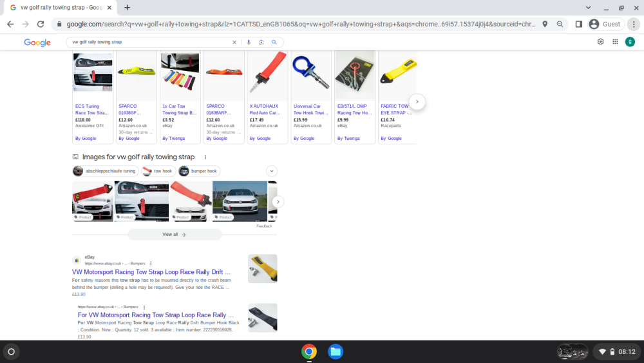Show next shopping products arrow
The image size is (644, 363).
tap(417, 101)
